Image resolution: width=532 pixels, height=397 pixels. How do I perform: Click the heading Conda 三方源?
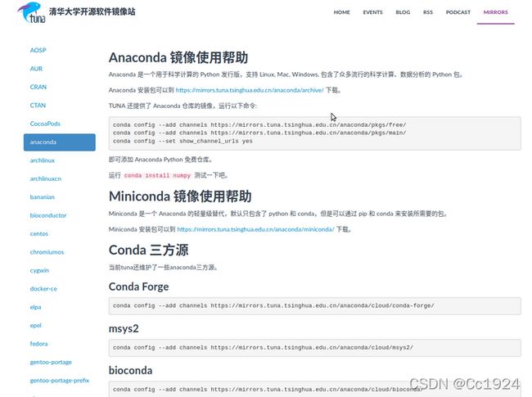click(148, 250)
